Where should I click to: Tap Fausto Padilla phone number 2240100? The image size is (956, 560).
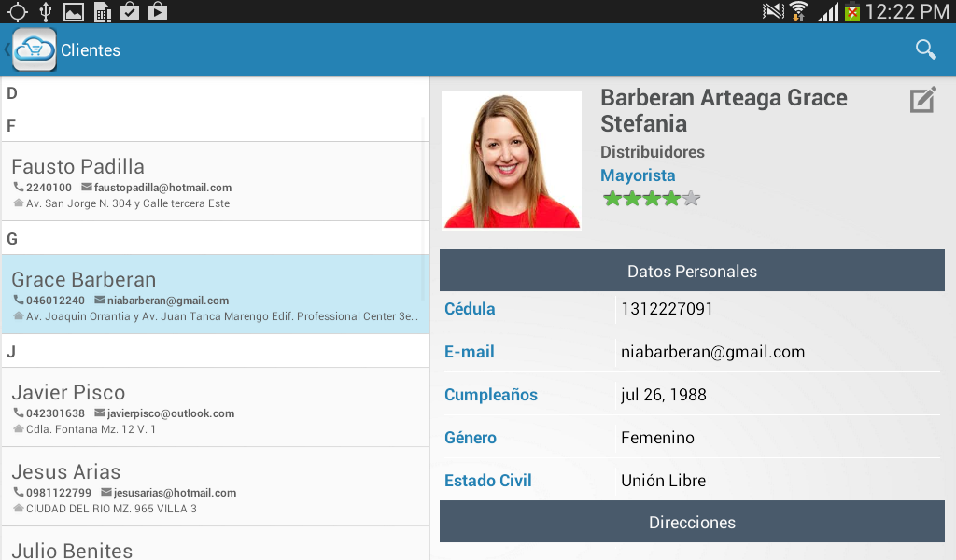[49, 188]
